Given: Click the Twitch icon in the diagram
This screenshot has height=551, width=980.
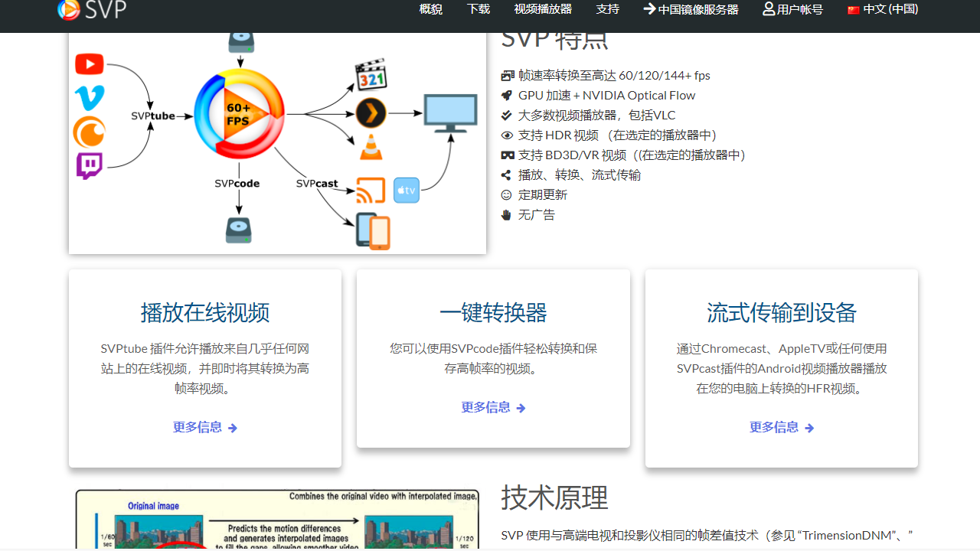Looking at the screenshot, I should [x=89, y=165].
